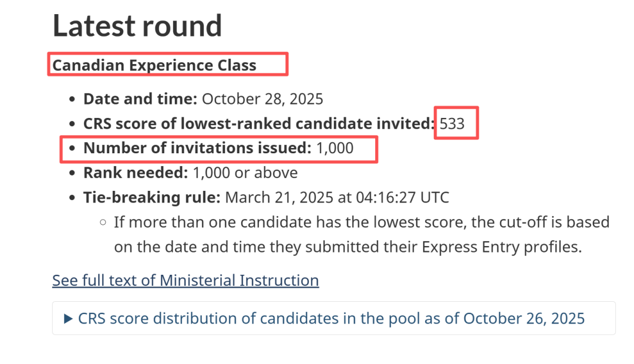Click the 1,000 invitations issued value

coord(335,149)
